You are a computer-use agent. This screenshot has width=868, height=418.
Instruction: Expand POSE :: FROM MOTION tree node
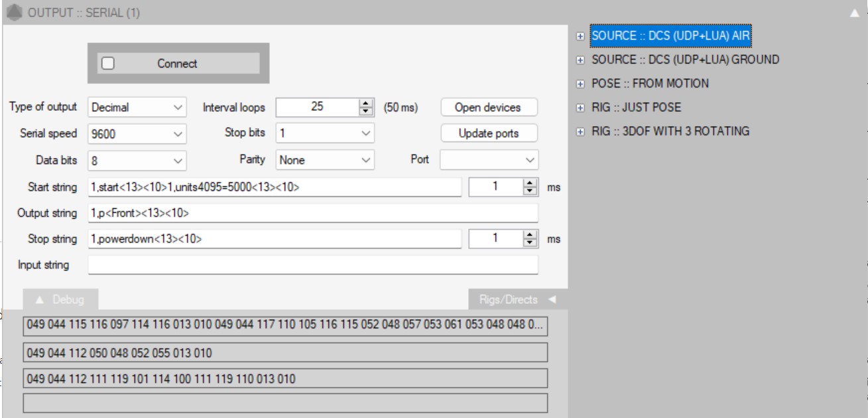581,84
